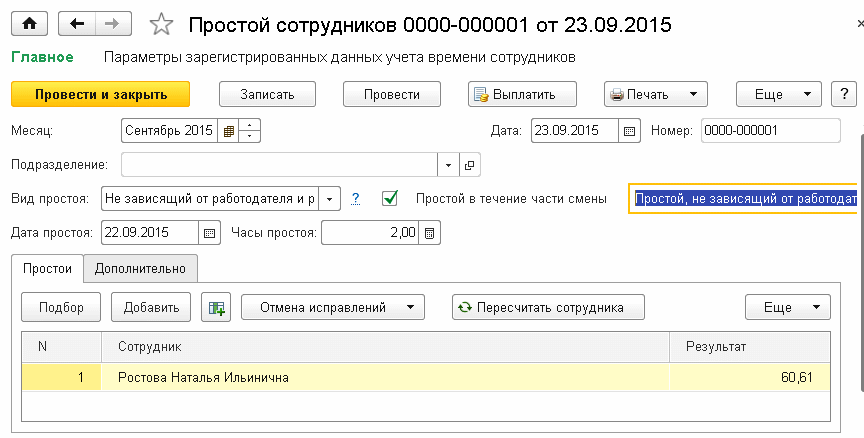Increase month with the stepper up arrow
Screen dimensions: 864x438
(250, 125)
